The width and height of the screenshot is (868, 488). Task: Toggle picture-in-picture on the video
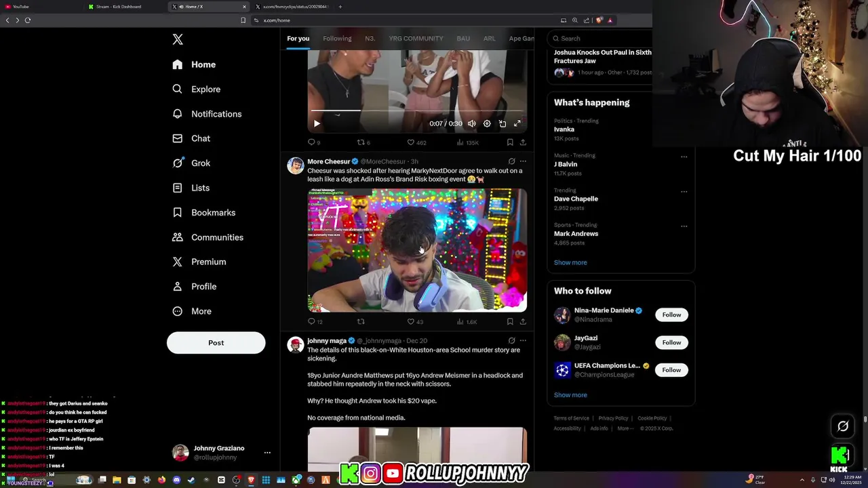coord(502,123)
